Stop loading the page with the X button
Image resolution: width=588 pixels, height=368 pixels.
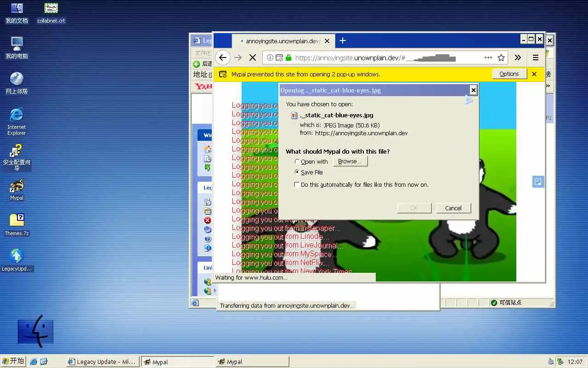pos(252,57)
